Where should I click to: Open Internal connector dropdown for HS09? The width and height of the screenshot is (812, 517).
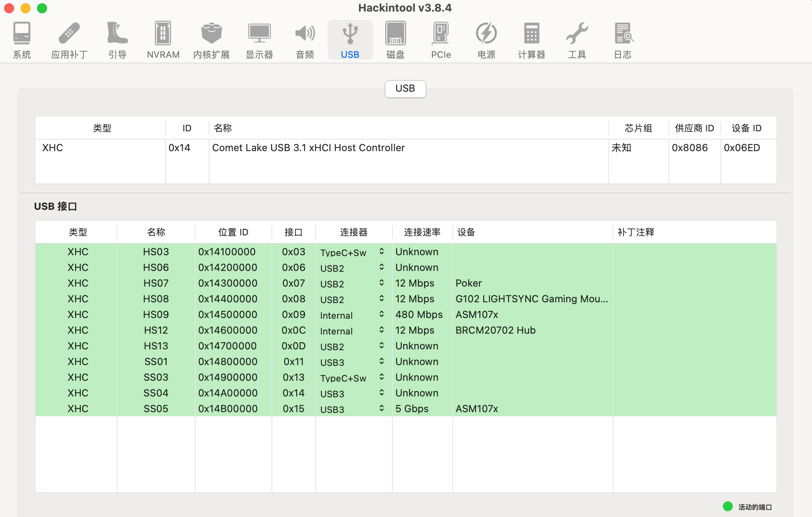(x=353, y=315)
